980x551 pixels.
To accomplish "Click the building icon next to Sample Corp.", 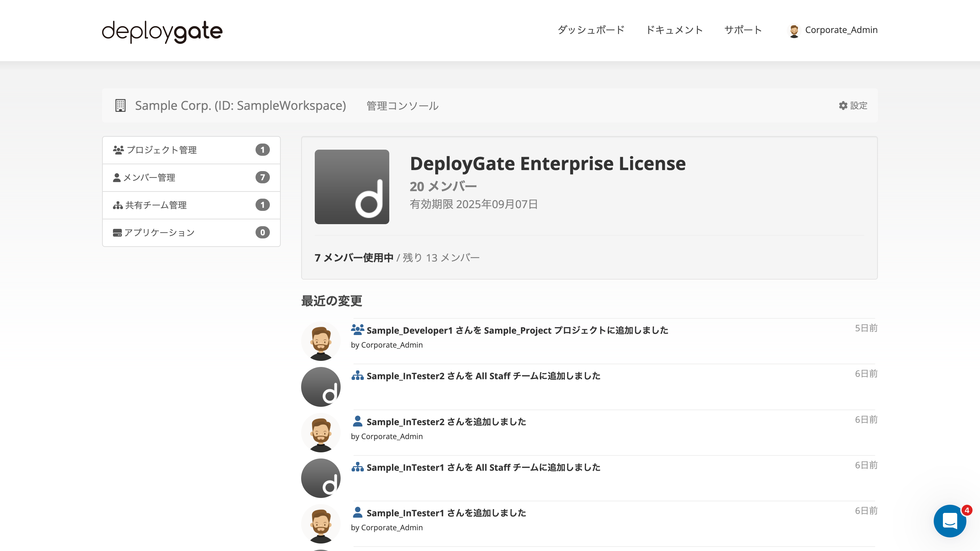I will pos(120,105).
